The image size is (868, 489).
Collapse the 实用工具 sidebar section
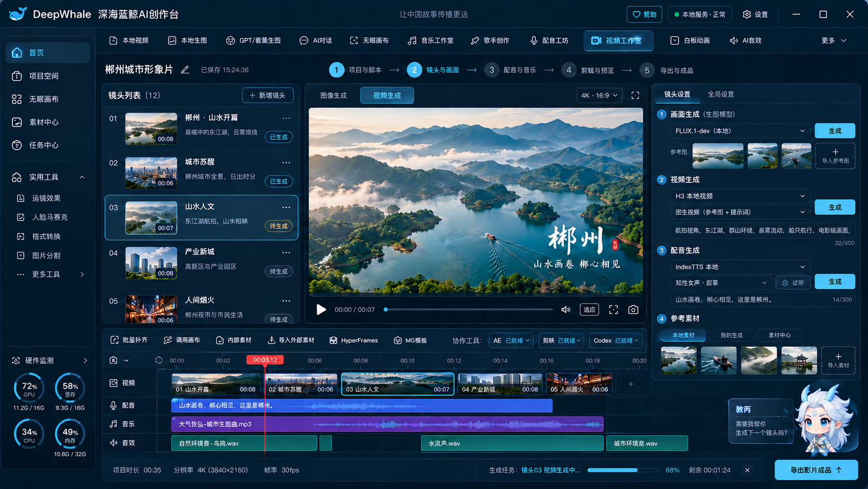[x=82, y=177]
